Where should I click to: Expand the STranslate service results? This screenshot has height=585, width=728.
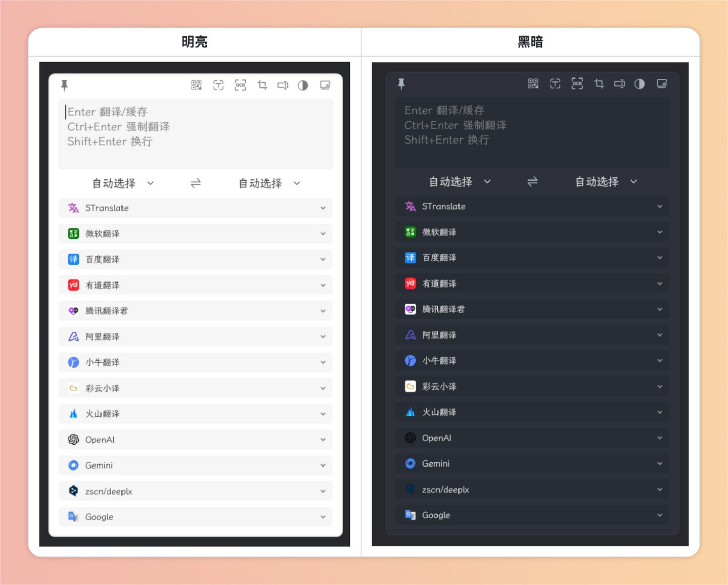[x=323, y=208]
